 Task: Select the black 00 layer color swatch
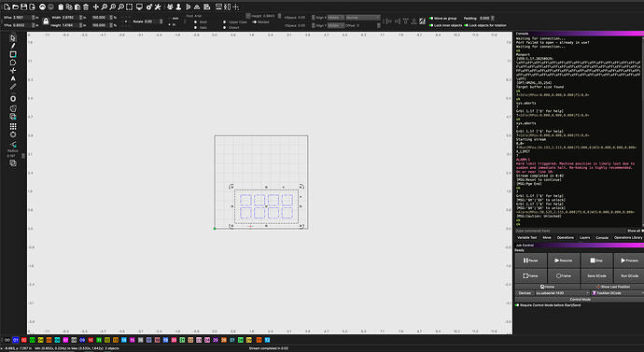click(x=7, y=340)
